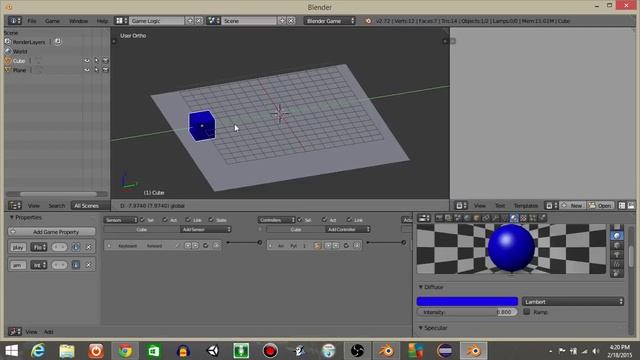
Task: Delete the current scene with the X icon
Action: (291, 20)
